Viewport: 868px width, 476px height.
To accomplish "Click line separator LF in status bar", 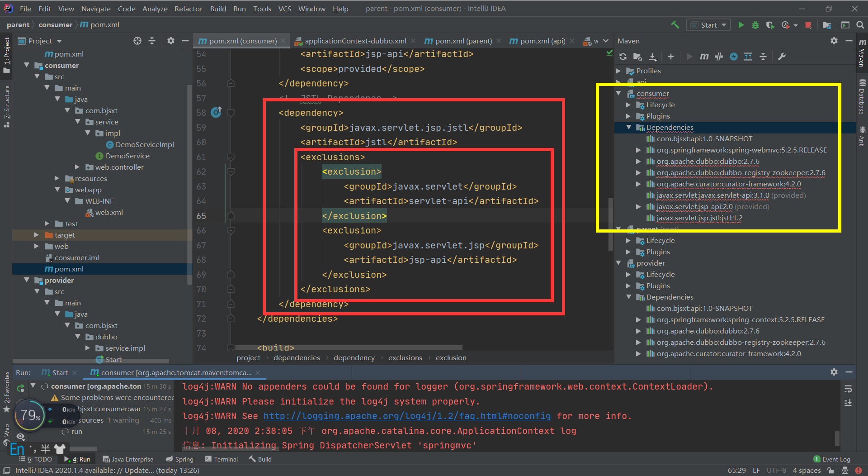I will point(756,471).
